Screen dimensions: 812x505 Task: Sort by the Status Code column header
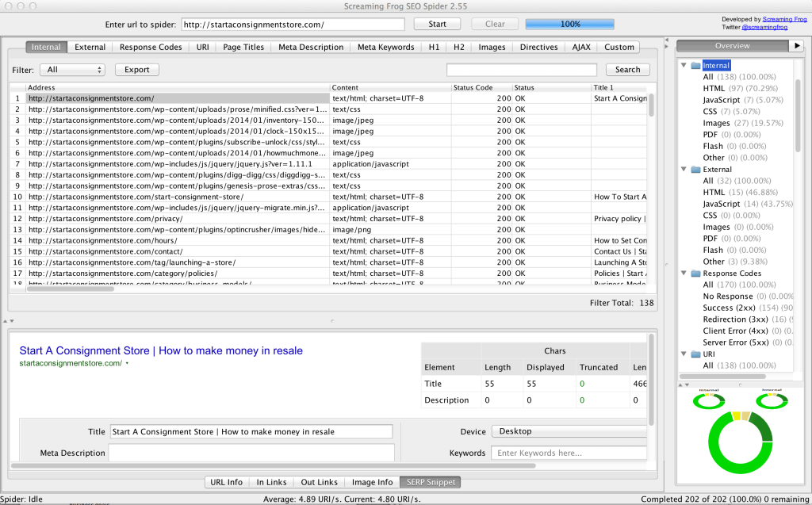[481, 88]
